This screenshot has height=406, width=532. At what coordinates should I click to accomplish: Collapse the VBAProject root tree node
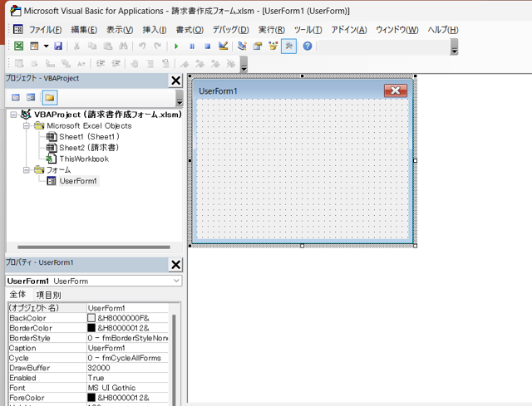coord(14,115)
